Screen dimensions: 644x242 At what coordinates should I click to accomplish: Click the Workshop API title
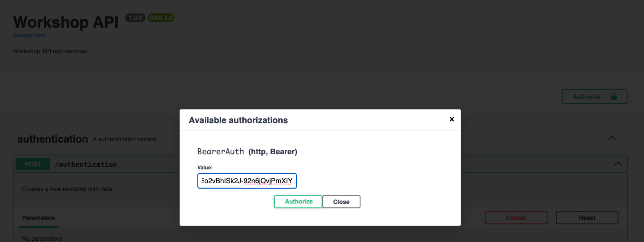click(65, 22)
